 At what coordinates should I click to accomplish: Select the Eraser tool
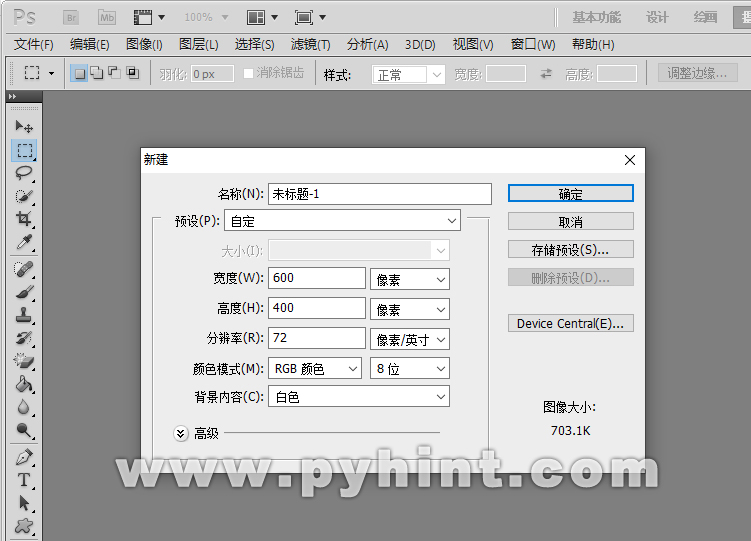coord(24,361)
